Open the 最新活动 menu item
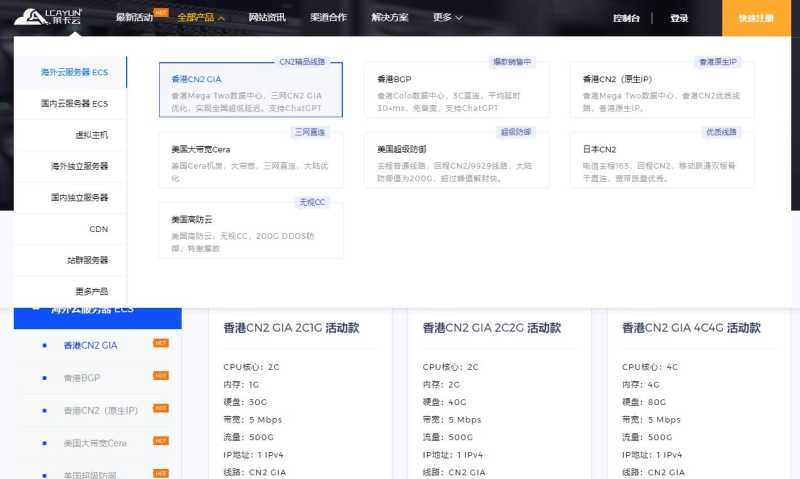 [134, 17]
